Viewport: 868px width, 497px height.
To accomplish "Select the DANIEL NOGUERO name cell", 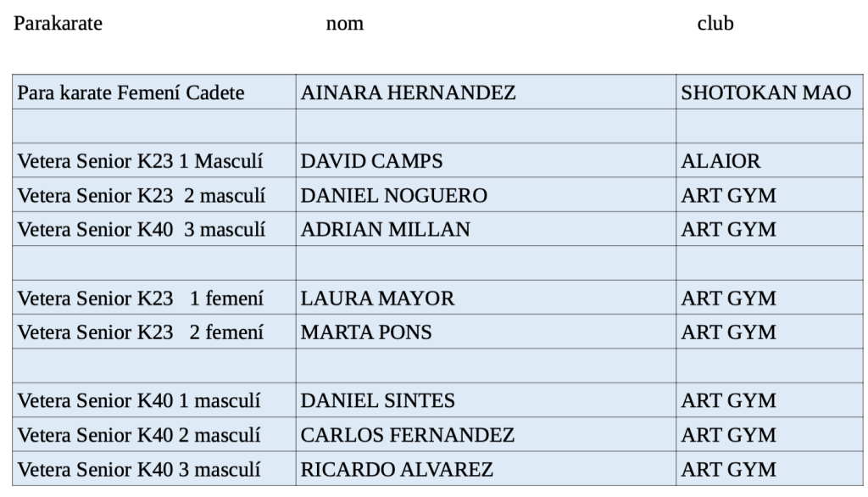I will pyautogui.click(x=394, y=196).
